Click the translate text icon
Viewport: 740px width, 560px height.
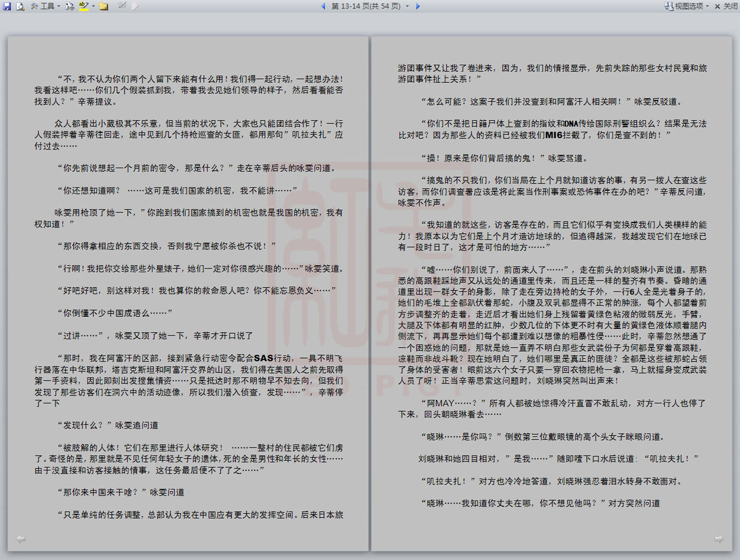click(x=70, y=6)
